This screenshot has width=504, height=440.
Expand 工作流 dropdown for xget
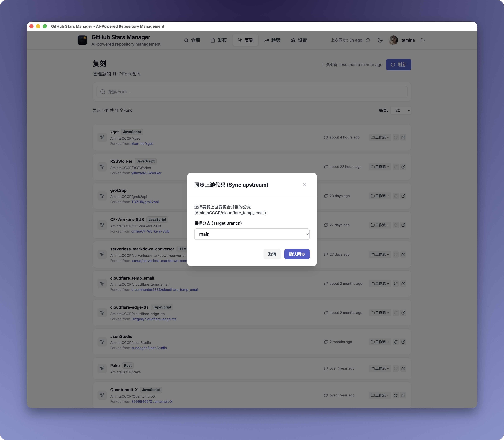[380, 137]
